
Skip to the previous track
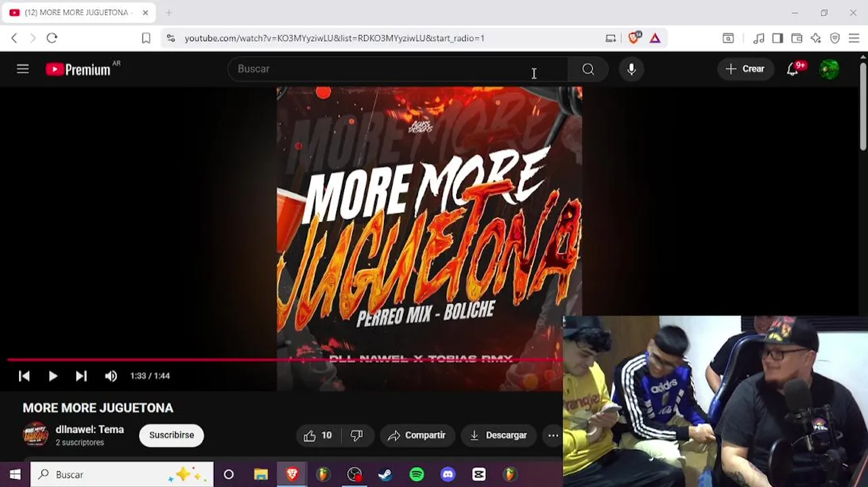24,376
